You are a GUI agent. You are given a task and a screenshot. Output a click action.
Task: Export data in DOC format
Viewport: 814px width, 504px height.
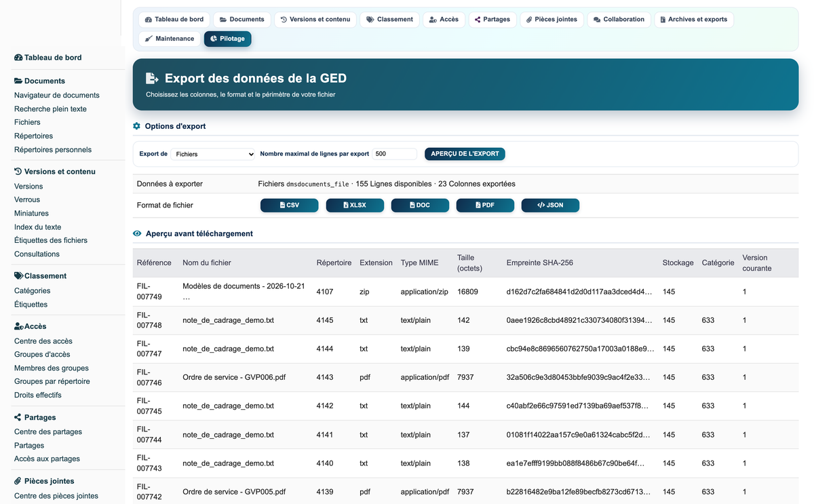[420, 205]
